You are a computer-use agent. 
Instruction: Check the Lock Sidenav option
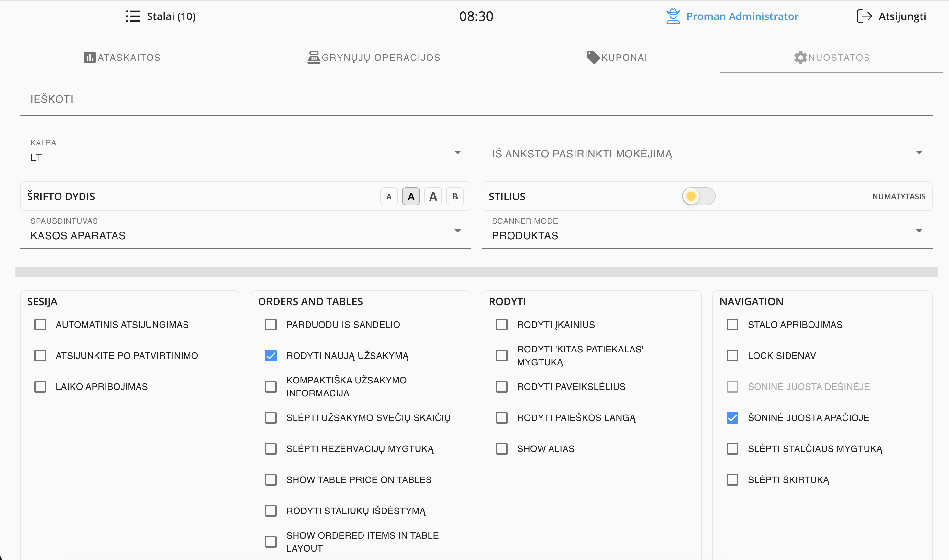pos(732,356)
